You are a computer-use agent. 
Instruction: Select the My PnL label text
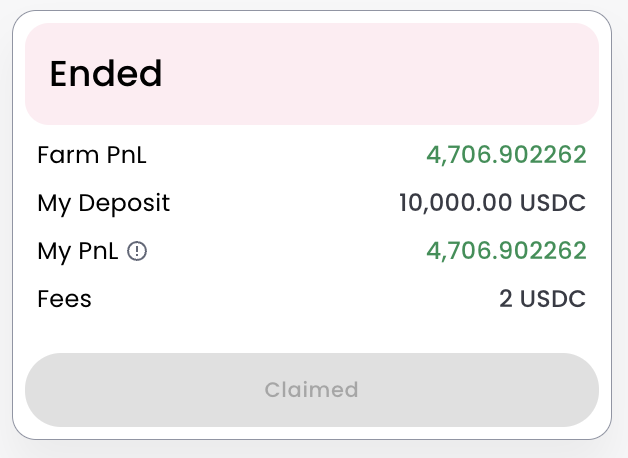pos(79,251)
